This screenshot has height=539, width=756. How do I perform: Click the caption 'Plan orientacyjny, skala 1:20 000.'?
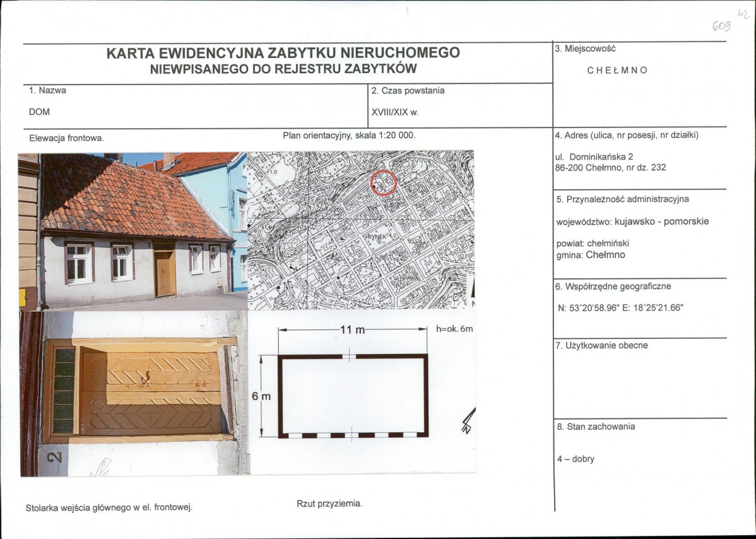[x=349, y=136]
